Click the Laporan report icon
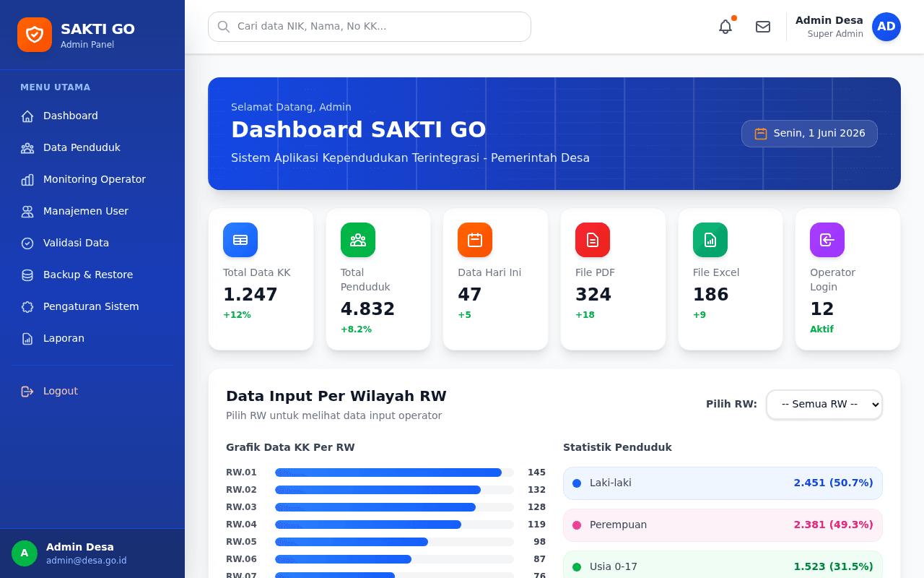This screenshot has height=578, width=924. pyautogui.click(x=27, y=339)
